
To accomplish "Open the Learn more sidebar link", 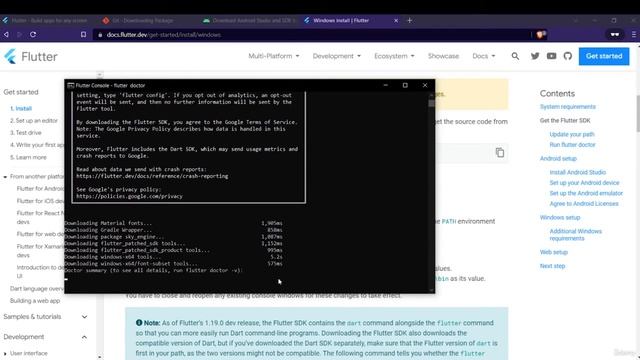I will coord(28,157).
